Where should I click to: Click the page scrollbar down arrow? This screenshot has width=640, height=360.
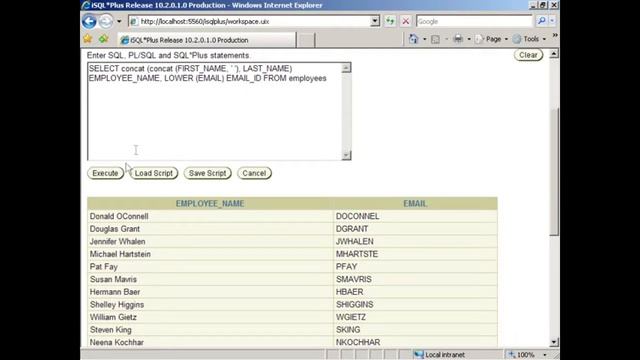554,342
